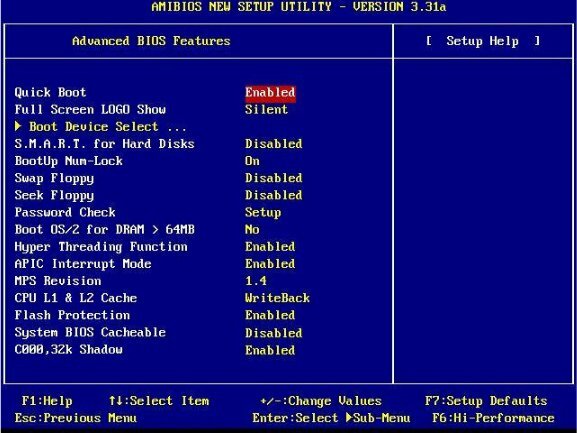577x433 pixels.
Task: Click the Seek Floppy label
Action: pyautogui.click(x=54, y=195)
